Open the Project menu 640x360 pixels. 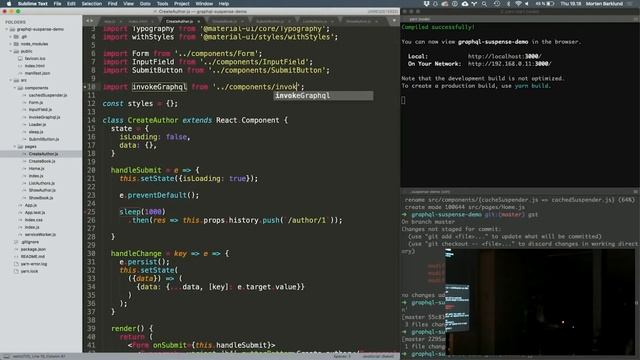point(182,4)
